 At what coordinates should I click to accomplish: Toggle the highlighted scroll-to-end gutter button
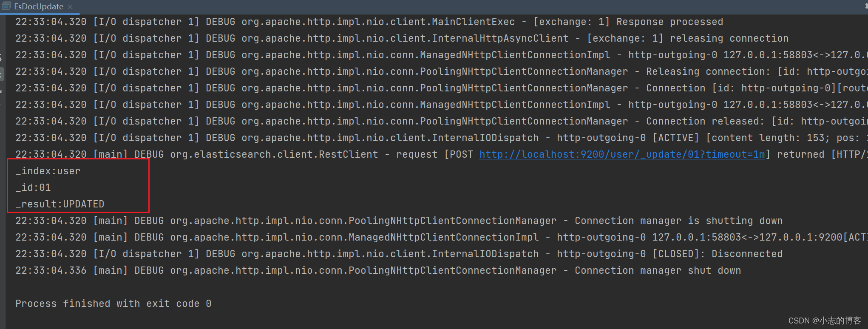tap(2, 74)
